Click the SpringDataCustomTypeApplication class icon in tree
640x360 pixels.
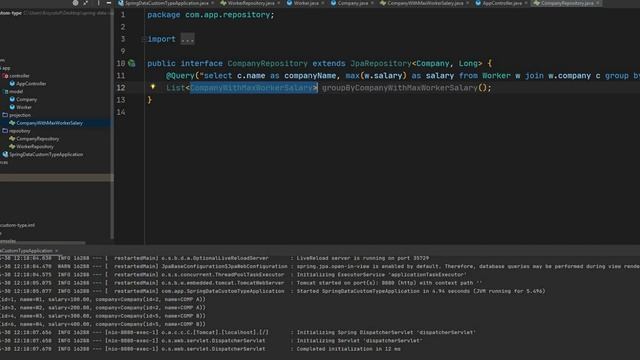5,155
